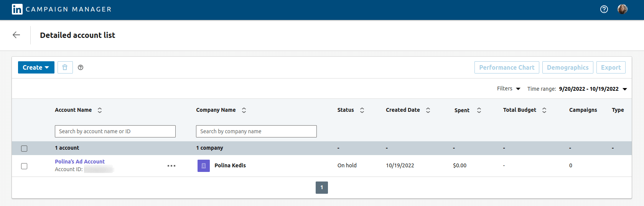Screen dimensions: 644x206
Task: Open the three-dot menu for Polina's Ad Account
Action: point(171,166)
